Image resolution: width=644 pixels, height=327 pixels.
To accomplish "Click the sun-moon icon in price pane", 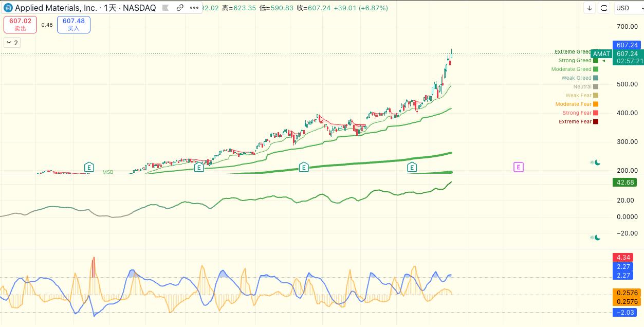I will pyautogui.click(x=595, y=162).
